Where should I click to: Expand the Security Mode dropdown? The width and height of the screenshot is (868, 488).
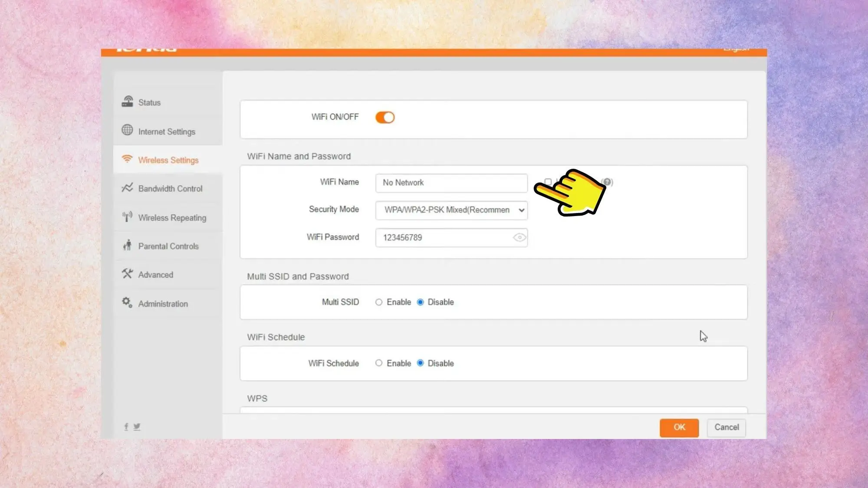451,210
